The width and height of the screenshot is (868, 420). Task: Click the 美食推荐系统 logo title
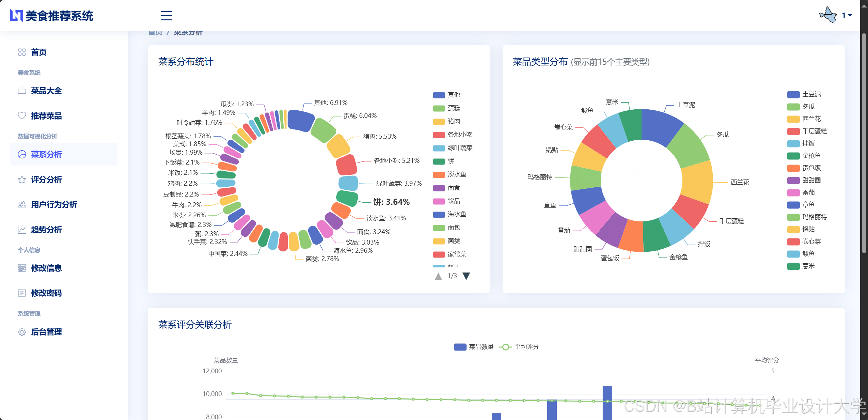[x=59, y=16]
